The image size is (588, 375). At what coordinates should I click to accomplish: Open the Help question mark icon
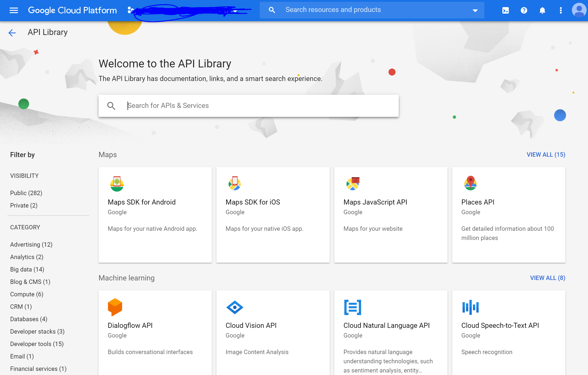tap(524, 10)
